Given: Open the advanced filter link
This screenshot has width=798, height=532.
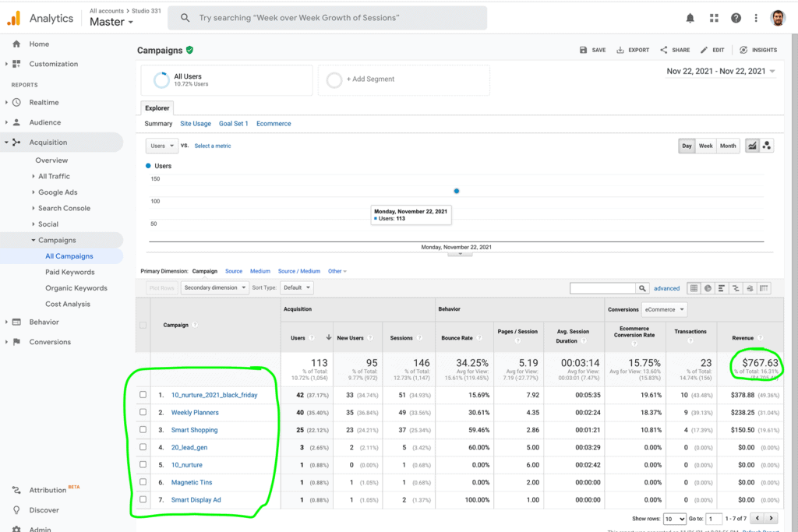Looking at the screenshot, I should click(666, 288).
